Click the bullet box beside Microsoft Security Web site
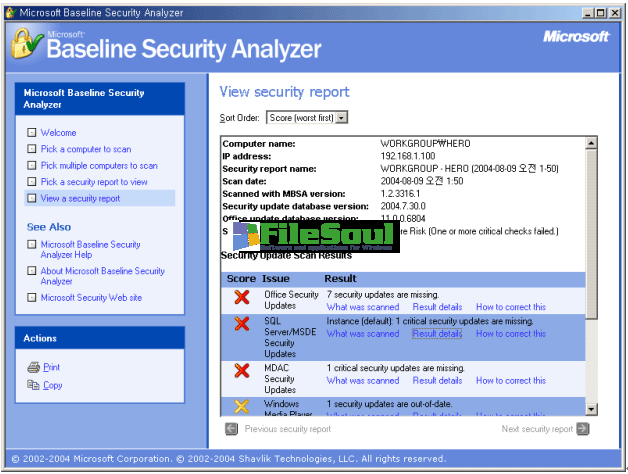 click(x=32, y=298)
